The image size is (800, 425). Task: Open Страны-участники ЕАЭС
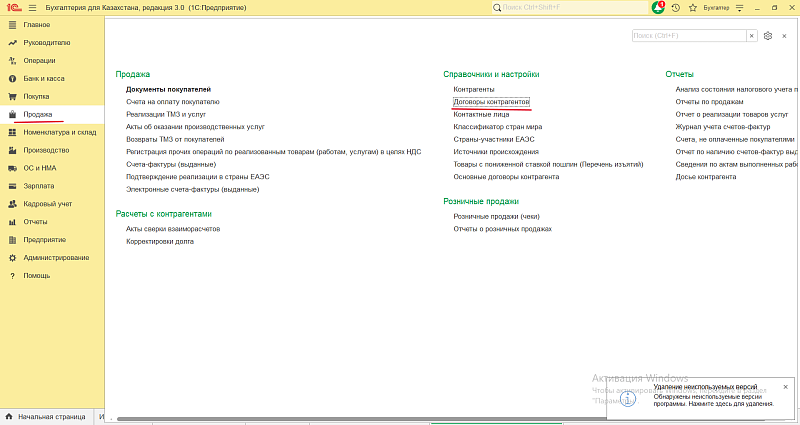click(494, 139)
